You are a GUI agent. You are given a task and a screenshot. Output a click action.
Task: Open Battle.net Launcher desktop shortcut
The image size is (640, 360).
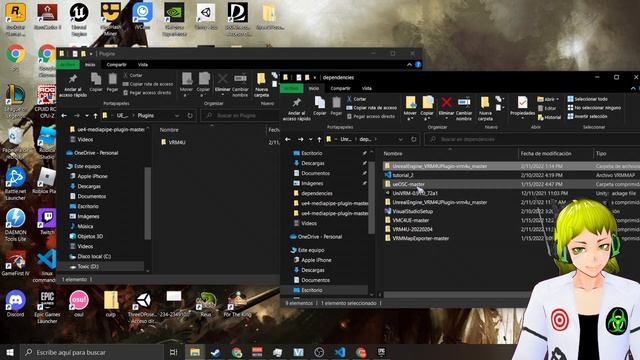[16, 184]
